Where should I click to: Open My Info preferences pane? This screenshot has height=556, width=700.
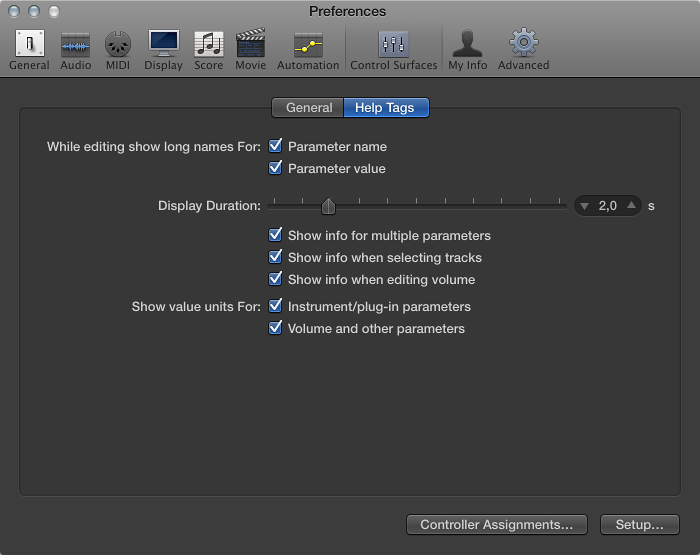click(467, 50)
